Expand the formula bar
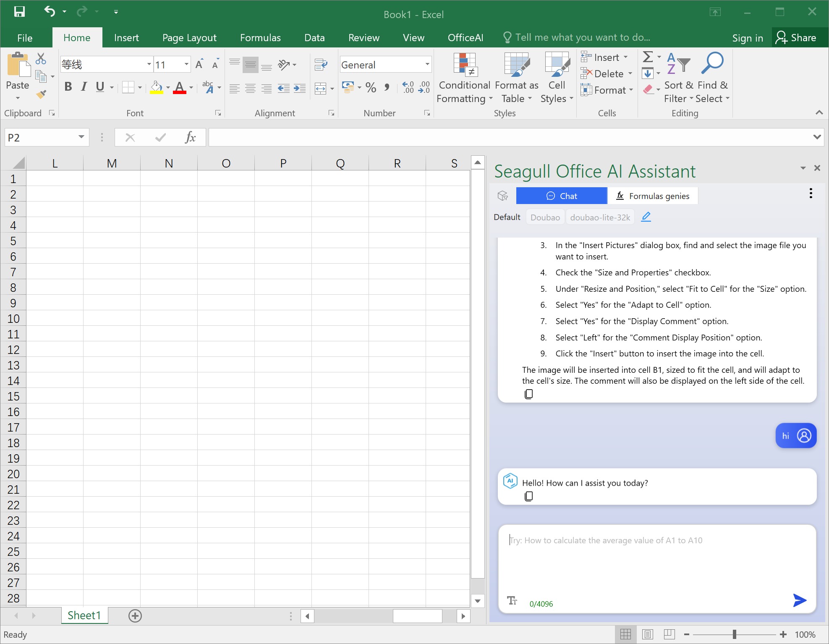829x644 pixels. 817,137
